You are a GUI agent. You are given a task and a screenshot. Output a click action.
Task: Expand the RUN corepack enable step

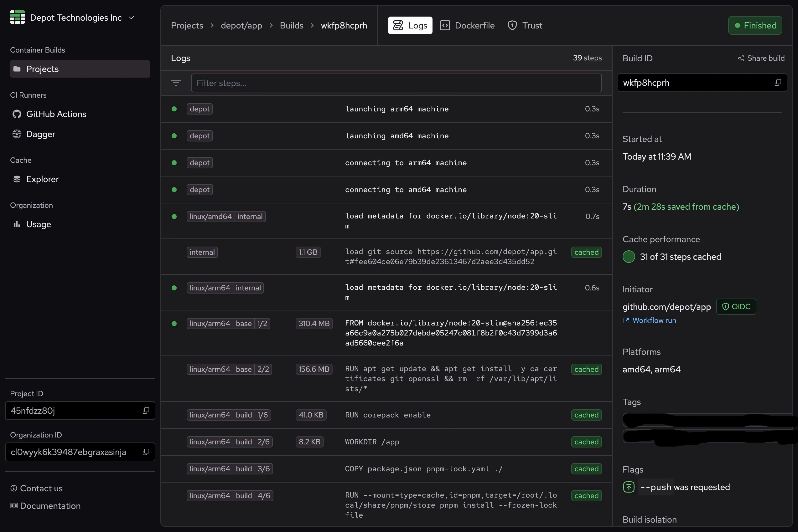coord(387,415)
